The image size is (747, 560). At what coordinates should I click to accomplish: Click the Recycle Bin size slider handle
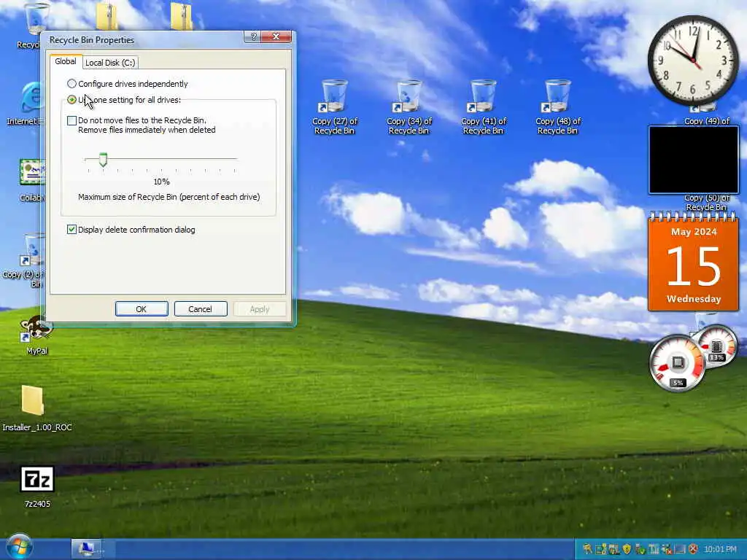(103, 160)
